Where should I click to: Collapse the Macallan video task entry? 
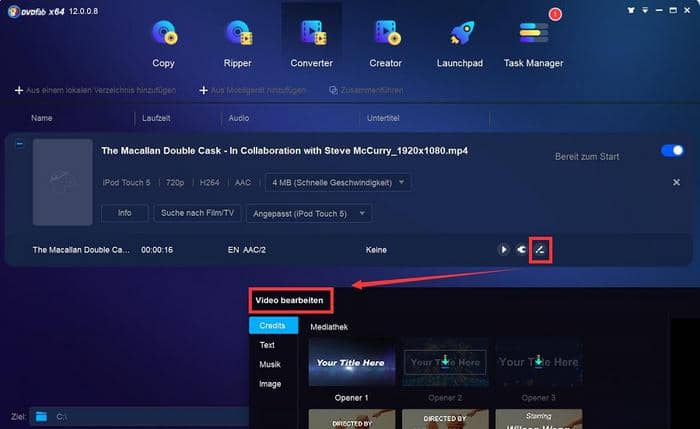[x=20, y=144]
